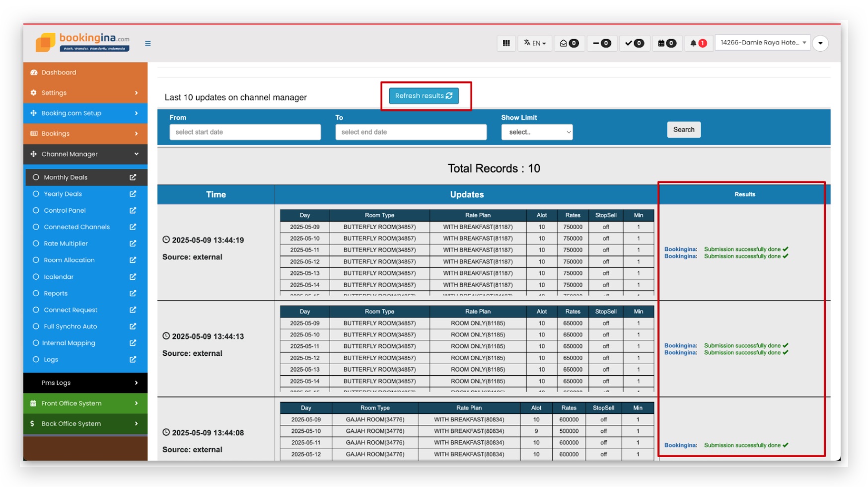Click the checkmark counter badge icon
868x487 pixels.
(634, 43)
